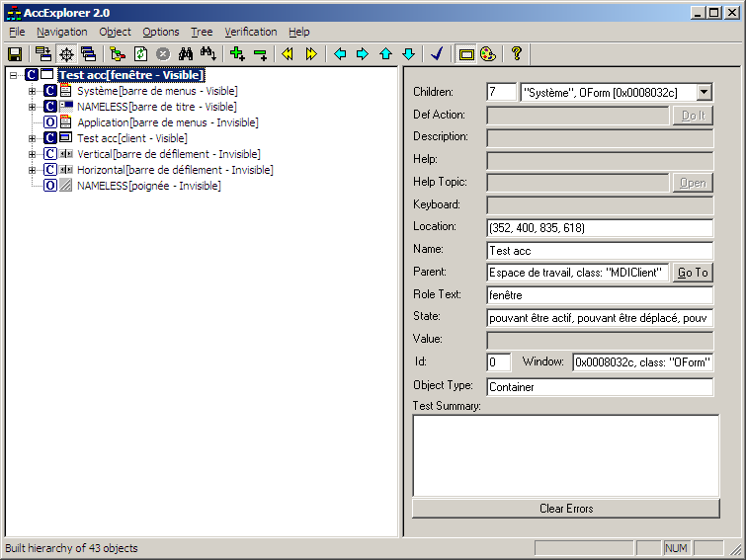Screen dimensions: 746x560
Task: Click the green minus collapse icon
Action: tap(260, 54)
